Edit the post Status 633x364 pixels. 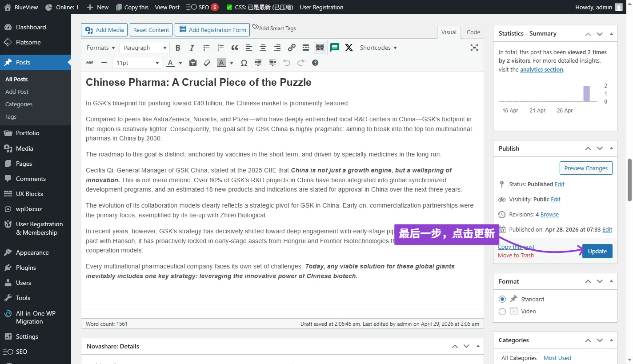560,184
